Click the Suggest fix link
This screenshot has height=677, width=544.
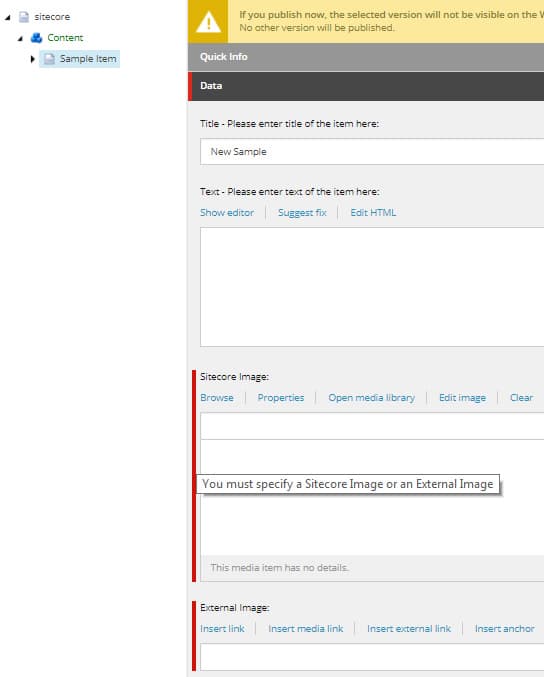[x=302, y=212]
